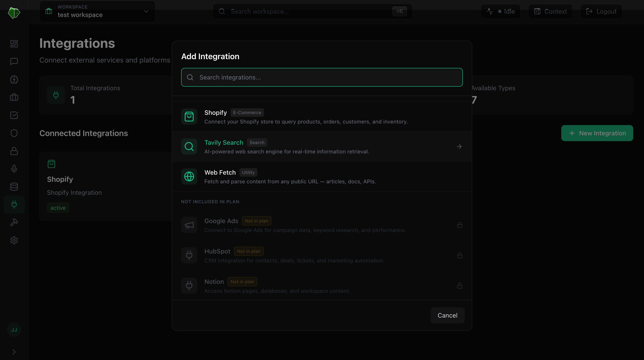
Task: Focus the Search integrations input
Action: (322, 77)
